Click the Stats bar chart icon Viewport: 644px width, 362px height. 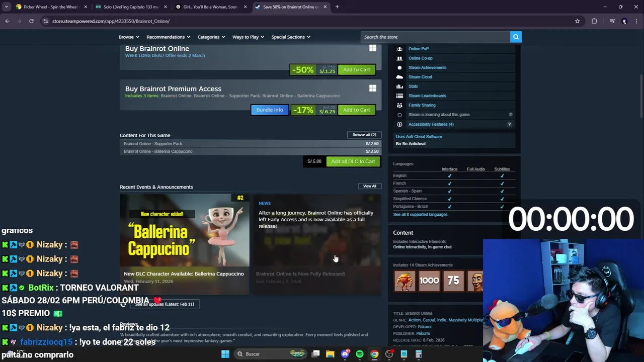399,86
